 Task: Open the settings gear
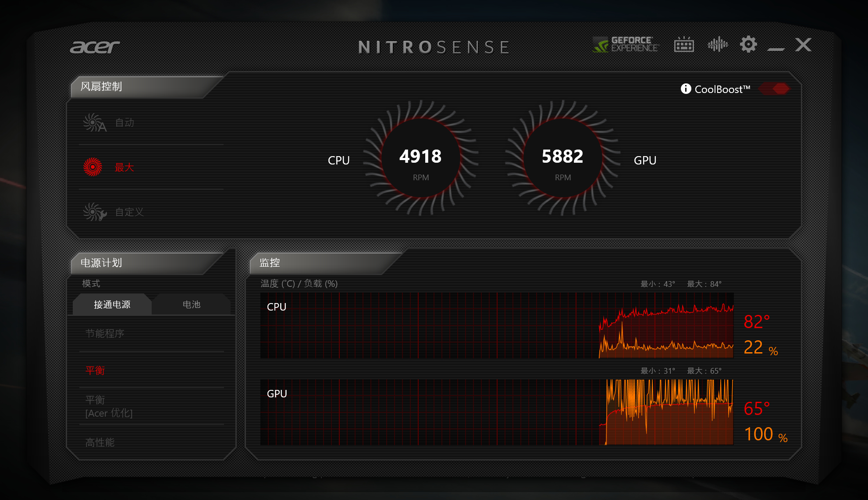point(748,45)
